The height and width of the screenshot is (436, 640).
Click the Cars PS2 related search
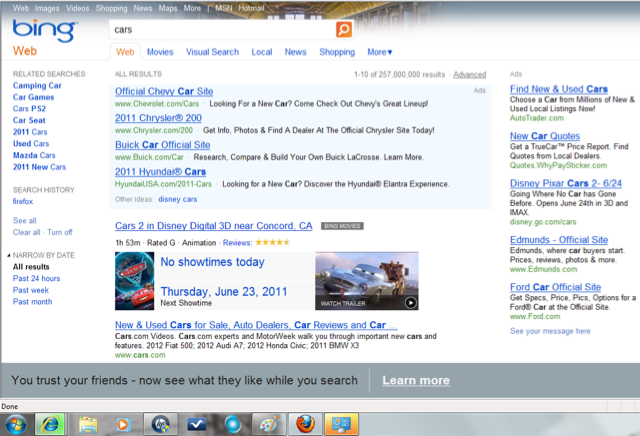click(x=29, y=109)
